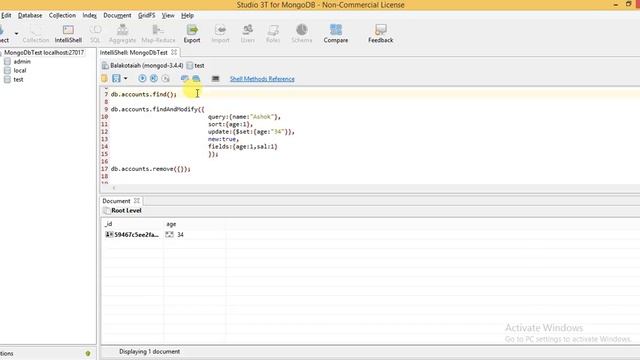This screenshot has width=640, height=360.
Task: Click the Aggregate toolbar icon
Action: (x=122, y=34)
